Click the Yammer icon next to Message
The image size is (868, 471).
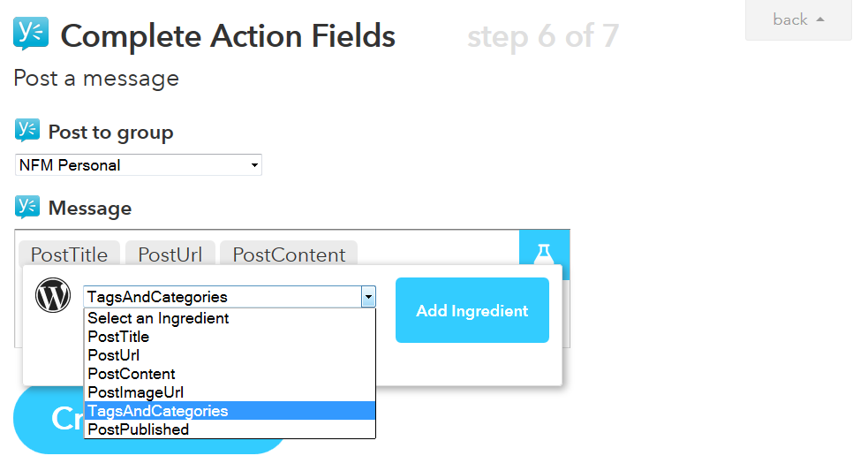(x=27, y=207)
